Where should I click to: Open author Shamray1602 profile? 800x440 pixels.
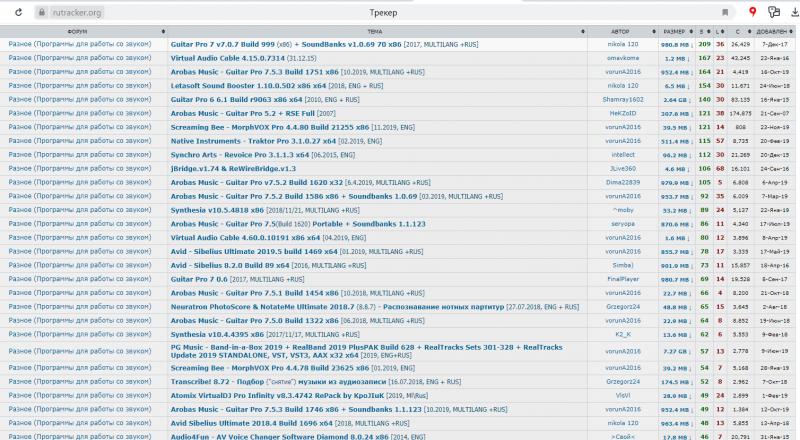[622, 100]
